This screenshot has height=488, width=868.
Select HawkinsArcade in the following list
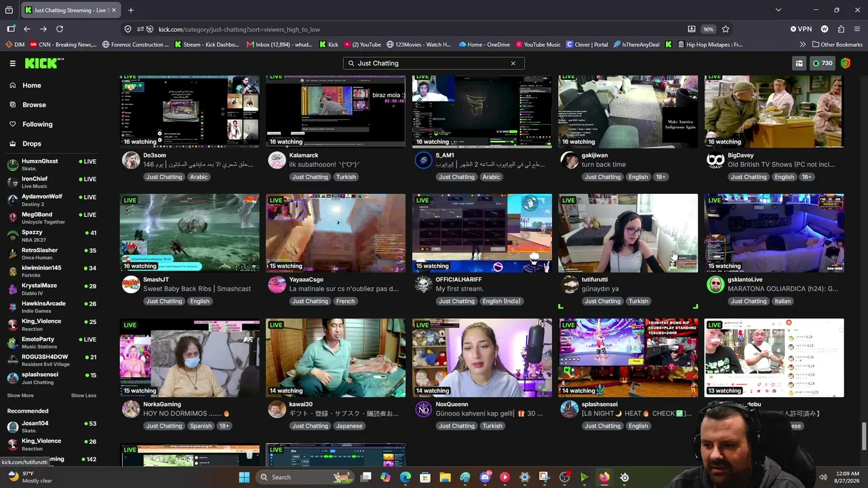click(x=52, y=307)
